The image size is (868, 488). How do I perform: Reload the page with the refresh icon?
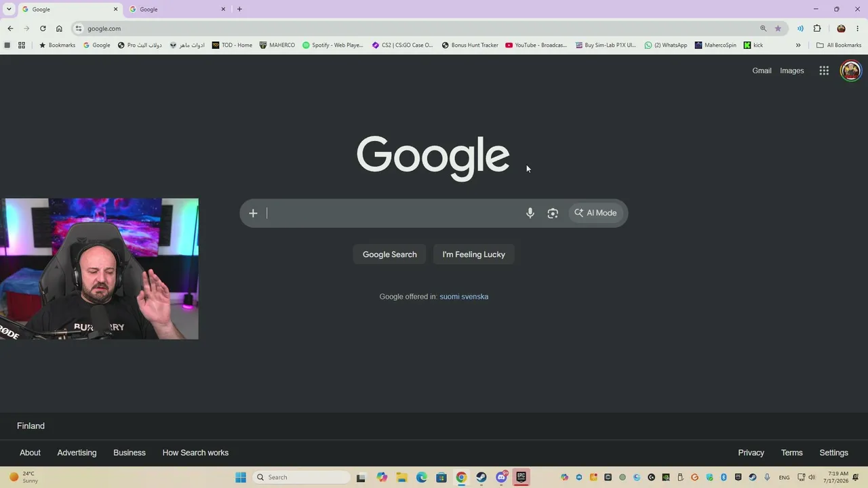(x=43, y=28)
